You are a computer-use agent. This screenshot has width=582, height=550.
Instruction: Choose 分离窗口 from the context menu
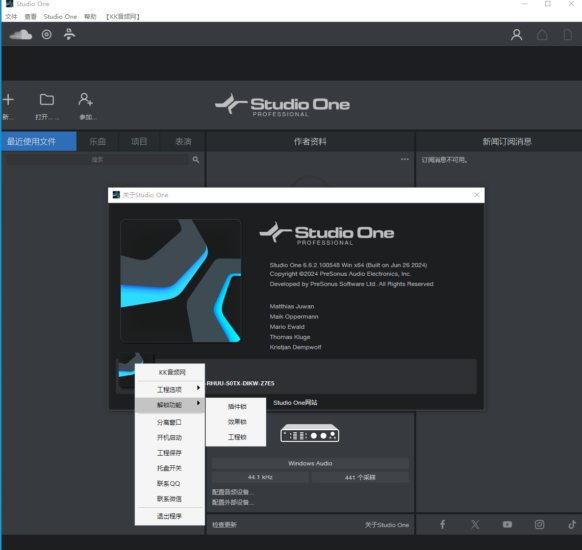[x=169, y=422]
